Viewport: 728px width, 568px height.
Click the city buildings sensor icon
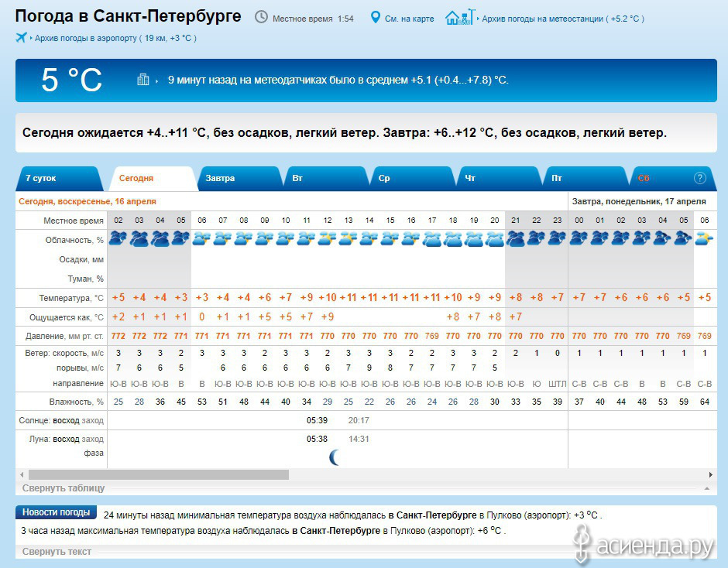tap(143, 80)
